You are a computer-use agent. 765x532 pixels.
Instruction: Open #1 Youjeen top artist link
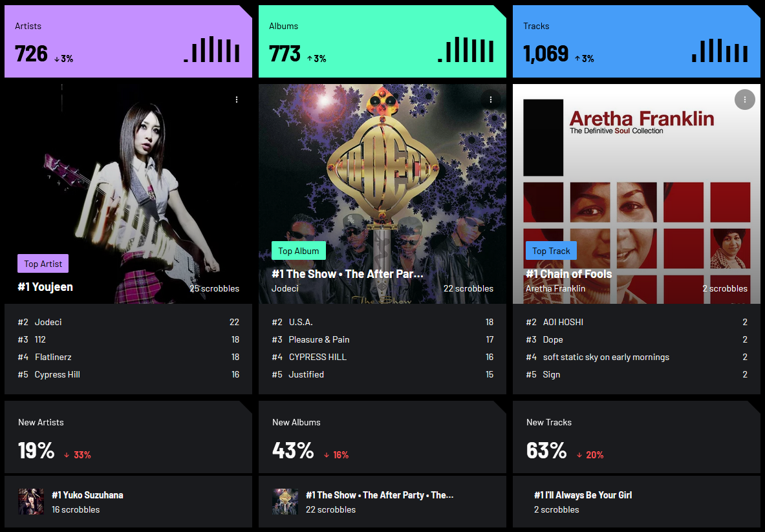pos(45,287)
